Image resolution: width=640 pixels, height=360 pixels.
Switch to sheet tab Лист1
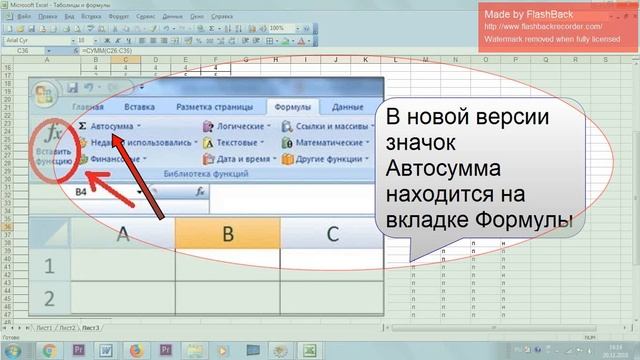[44, 328]
